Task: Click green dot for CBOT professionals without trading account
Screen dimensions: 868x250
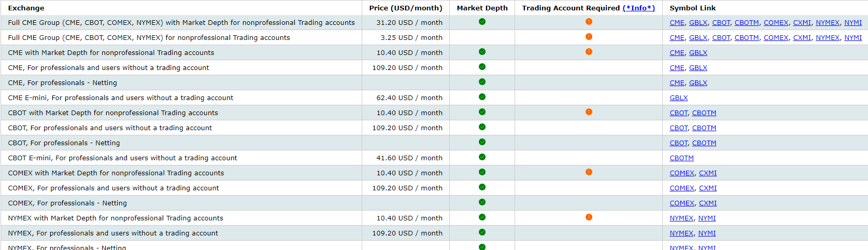Action: 482,127
